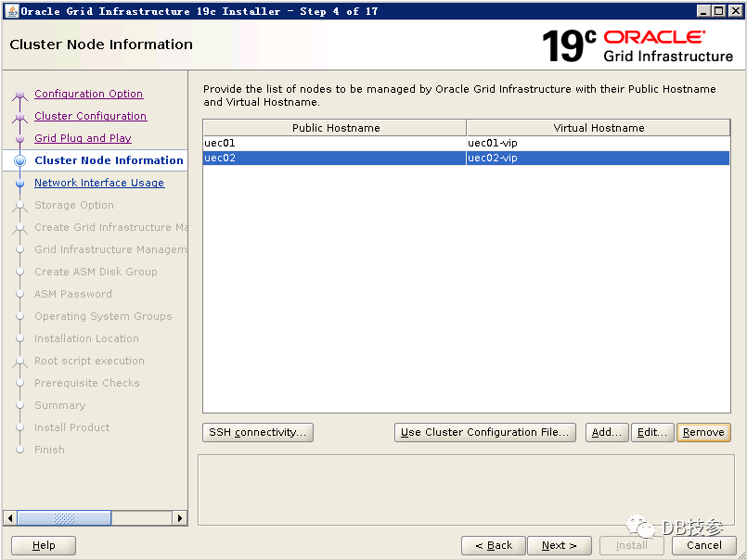Jump to Network Interface Usage step
747x560 pixels.
(99, 183)
